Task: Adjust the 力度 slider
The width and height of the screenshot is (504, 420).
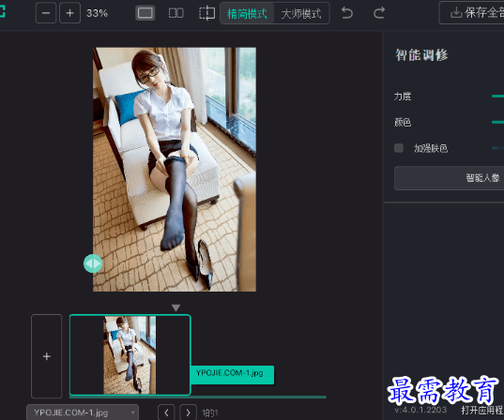Action: (x=497, y=96)
